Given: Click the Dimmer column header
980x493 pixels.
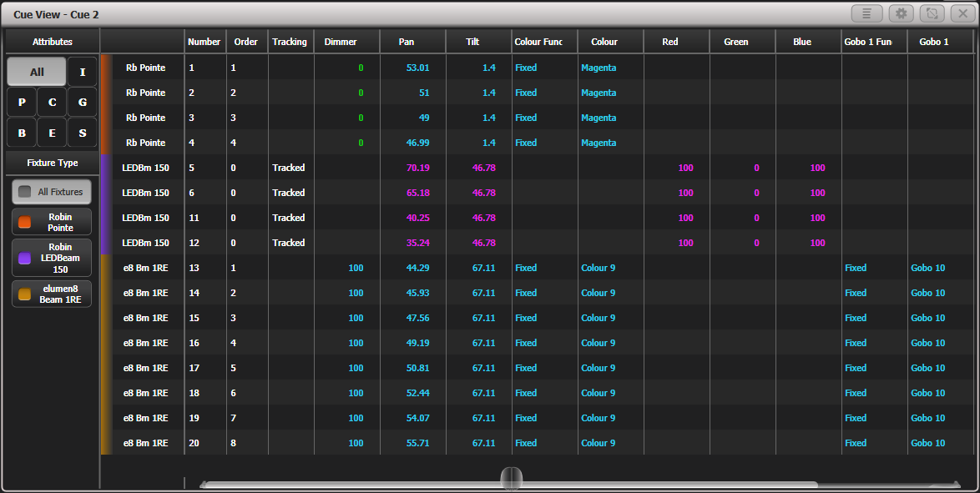Looking at the screenshot, I should [341, 42].
